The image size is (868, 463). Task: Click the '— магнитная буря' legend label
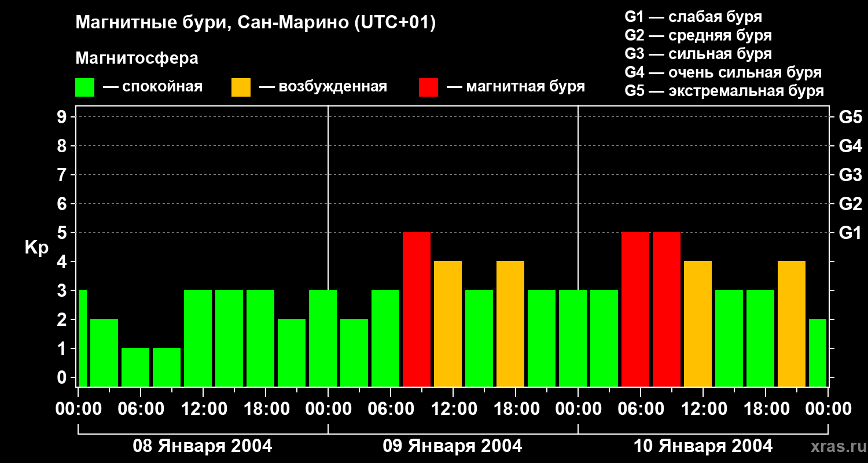[516, 87]
